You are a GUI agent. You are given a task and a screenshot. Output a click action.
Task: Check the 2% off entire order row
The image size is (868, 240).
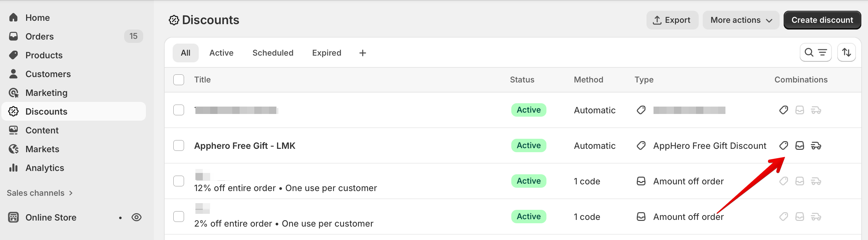point(179,217)
